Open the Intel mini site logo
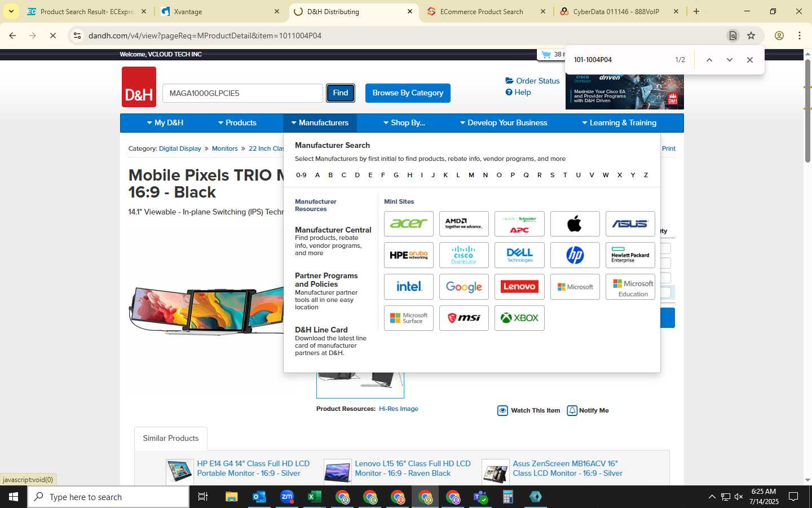Screen dimensions: 812x508 point(409,287)
